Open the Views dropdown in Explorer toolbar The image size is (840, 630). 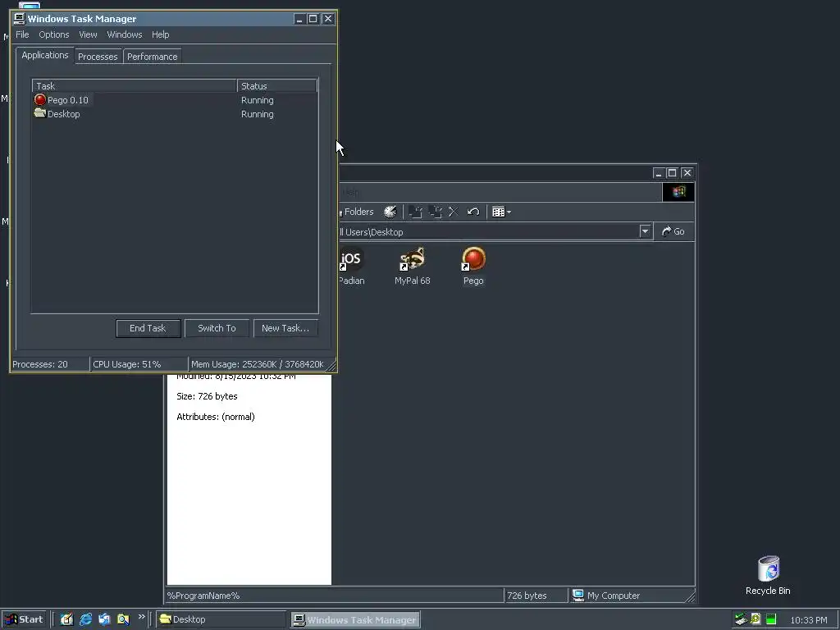click(x=501, y=212)
